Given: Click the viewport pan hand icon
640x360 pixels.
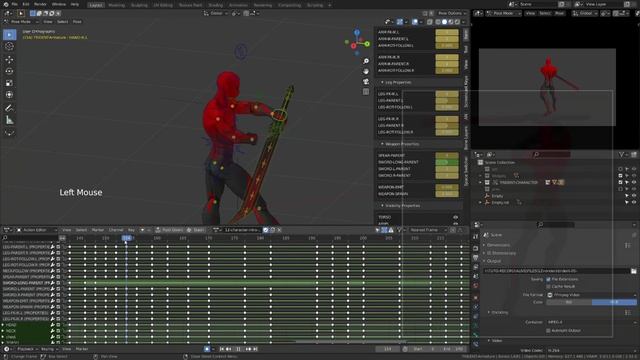Looking at the screenshot, I should (366, 71).
